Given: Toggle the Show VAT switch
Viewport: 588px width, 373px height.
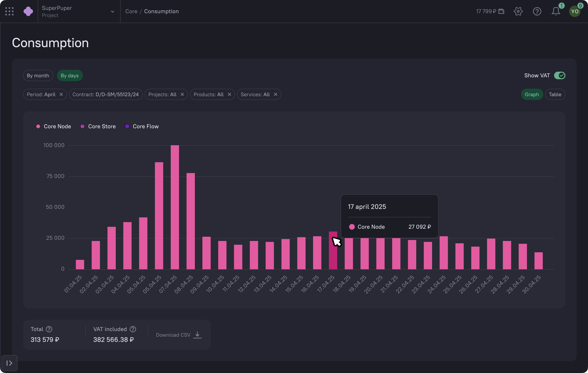Looking at the screenshot, I should (559, 75).
